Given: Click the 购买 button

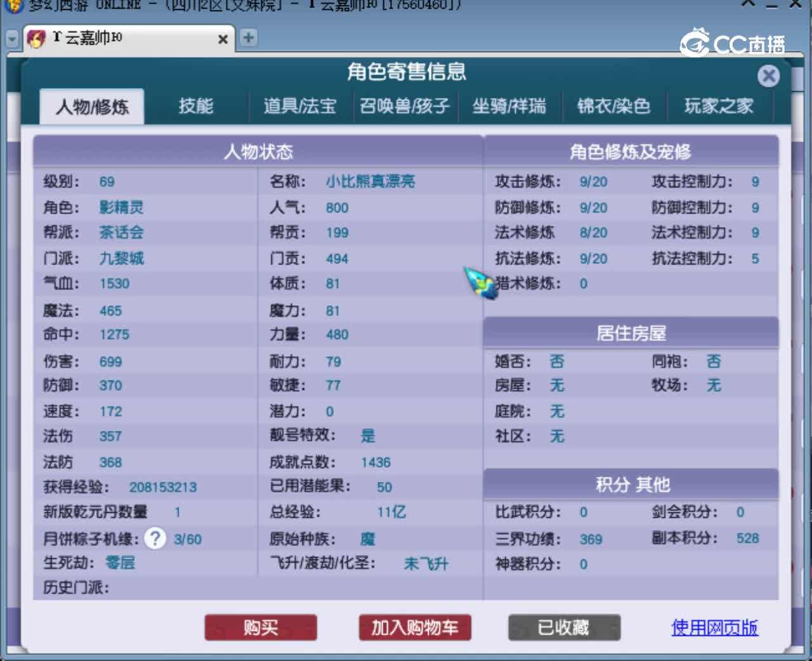Looking at the screenshot, I should click(261, 628).
